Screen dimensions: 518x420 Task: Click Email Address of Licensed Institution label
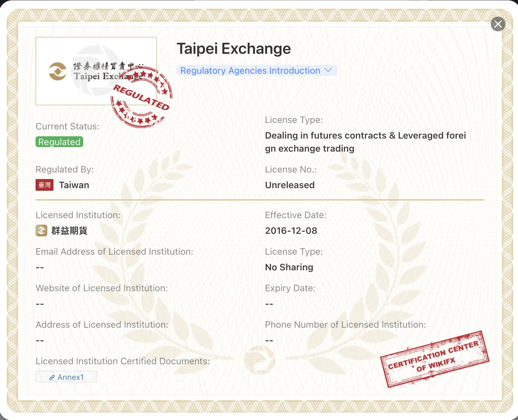click(114, 251)
